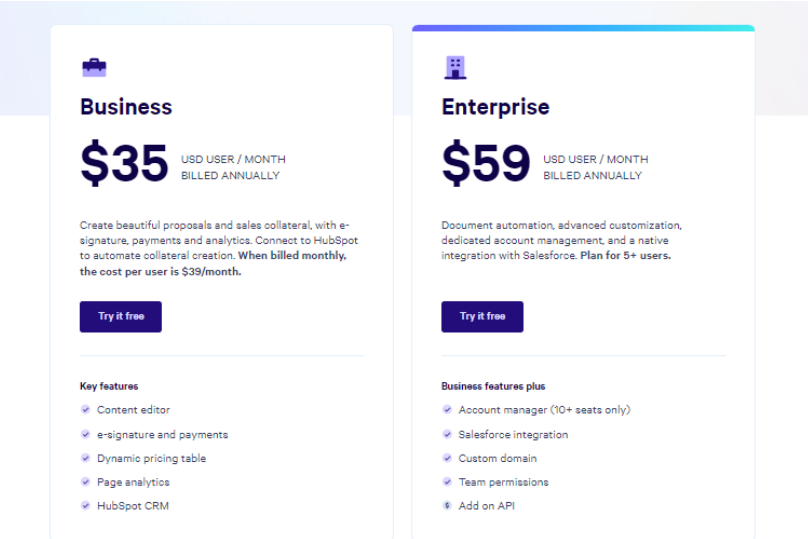Click the dollar icon beside Add on API
This screenshot has height=539, width=808.
tap(447, 506)
